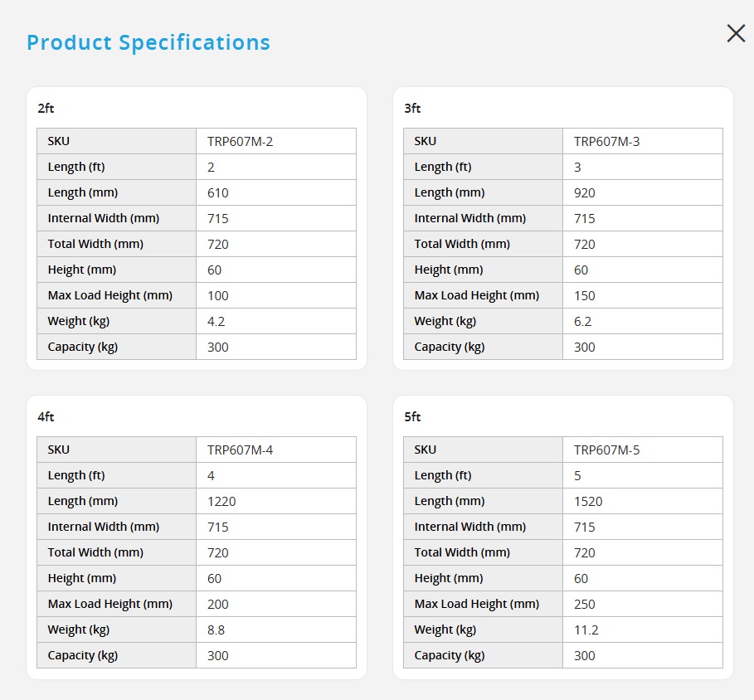Image resolution: width=754 pixels, height=700 pixels.
Task: Select the 4ft table title
Action: (x=46, y=417)
